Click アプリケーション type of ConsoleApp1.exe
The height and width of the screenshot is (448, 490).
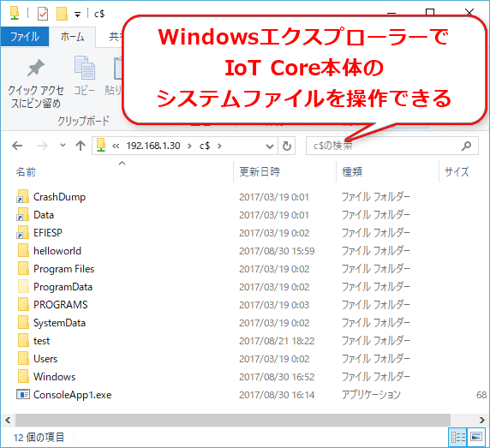click(x=371, y=395)
